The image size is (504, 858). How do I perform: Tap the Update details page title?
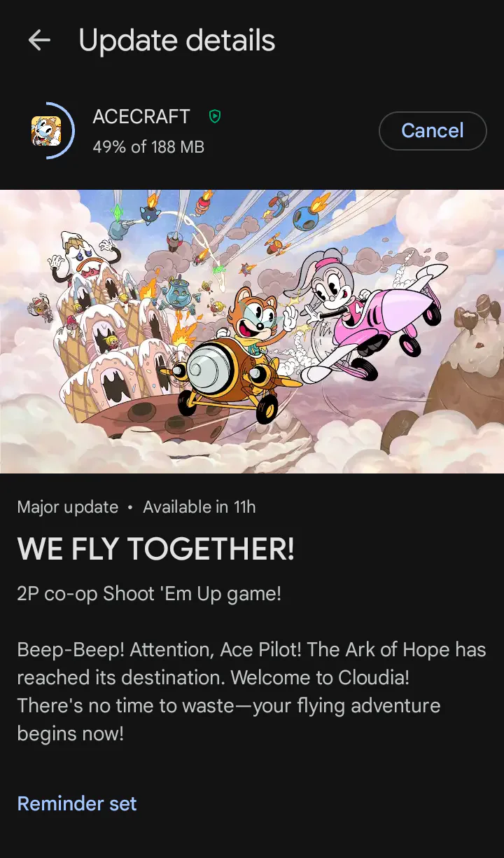pyautogui.click(x=177, y=41)
